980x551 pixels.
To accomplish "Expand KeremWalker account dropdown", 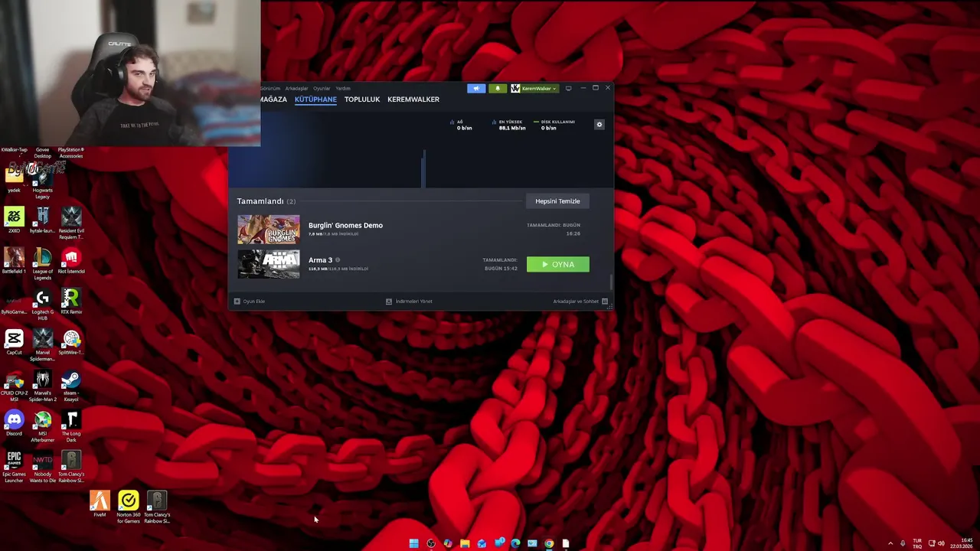I will [x=534, y=88].
